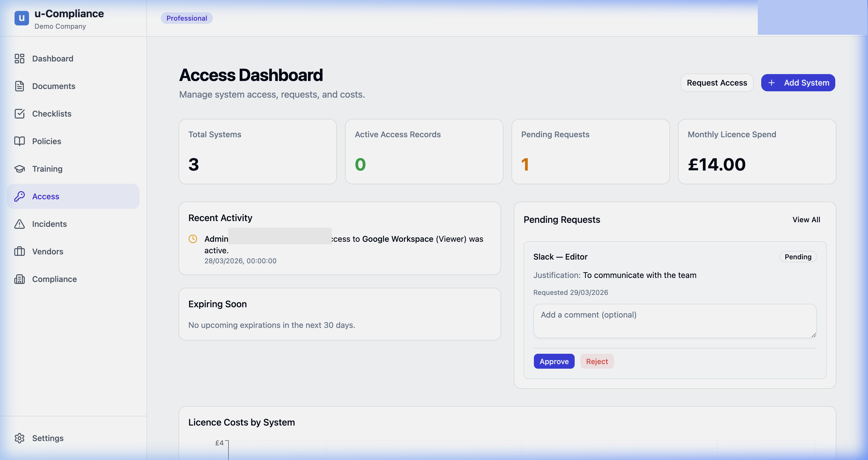Select the Checklists sidebar icon
This screenshot has height=460, width=868.
click(x=20, y=114)
